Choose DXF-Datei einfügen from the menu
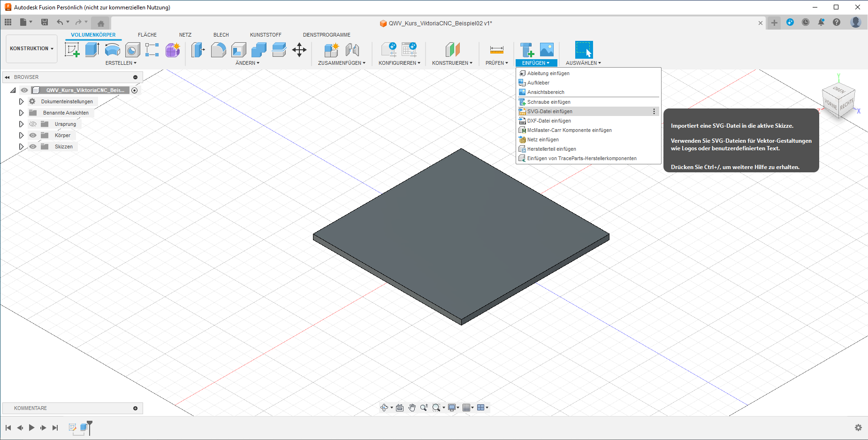868x440 pixels. click(x=549, y=121)
